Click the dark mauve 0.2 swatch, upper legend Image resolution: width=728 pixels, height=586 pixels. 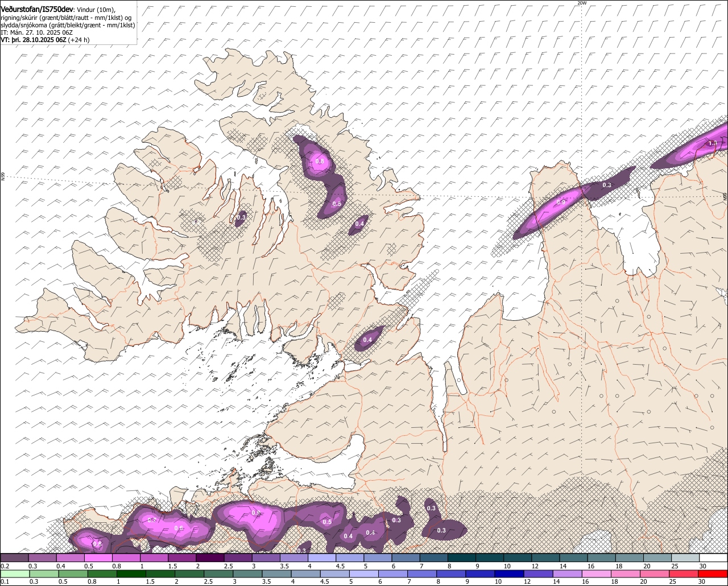[x=14, y=558]
